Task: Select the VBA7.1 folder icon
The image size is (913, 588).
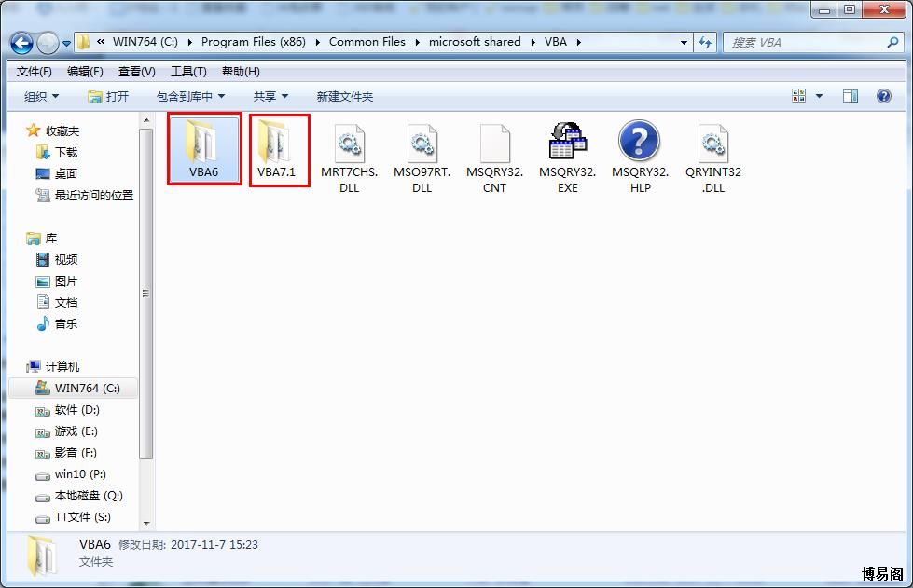Action: (277, 143)
